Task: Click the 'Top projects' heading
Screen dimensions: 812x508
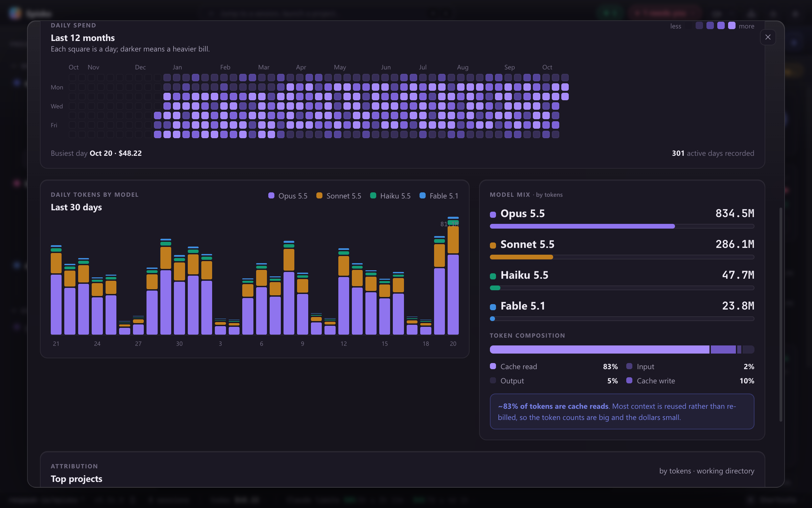Action: click(x=76, y=479)
